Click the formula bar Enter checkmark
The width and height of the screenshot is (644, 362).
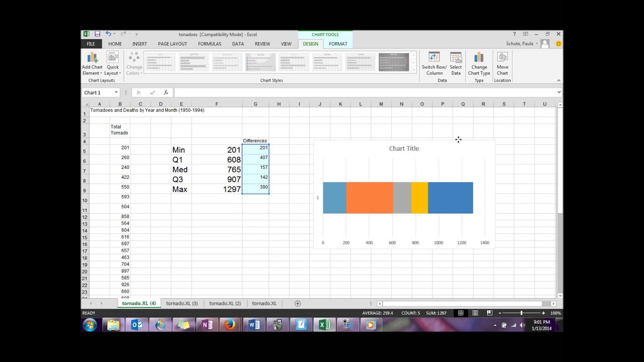point(152,93)
